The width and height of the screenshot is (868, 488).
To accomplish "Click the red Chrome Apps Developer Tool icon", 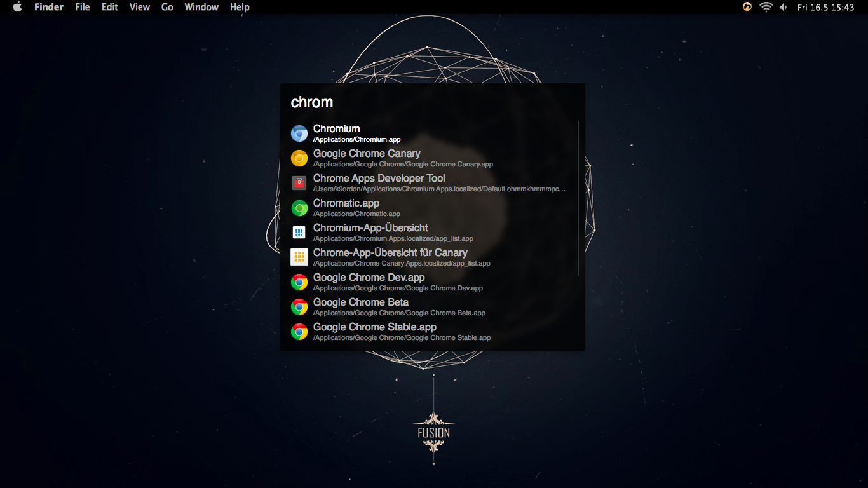I will click(299, 183).
